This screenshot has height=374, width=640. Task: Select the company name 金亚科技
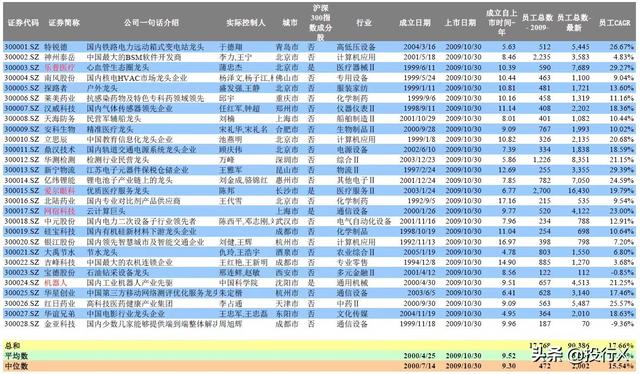pyautogui.click(x=60, y=324)
